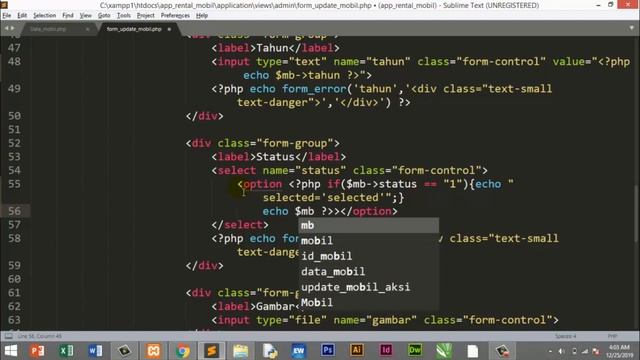
Task: Open the Goto menu
Action: click(104, 16)
